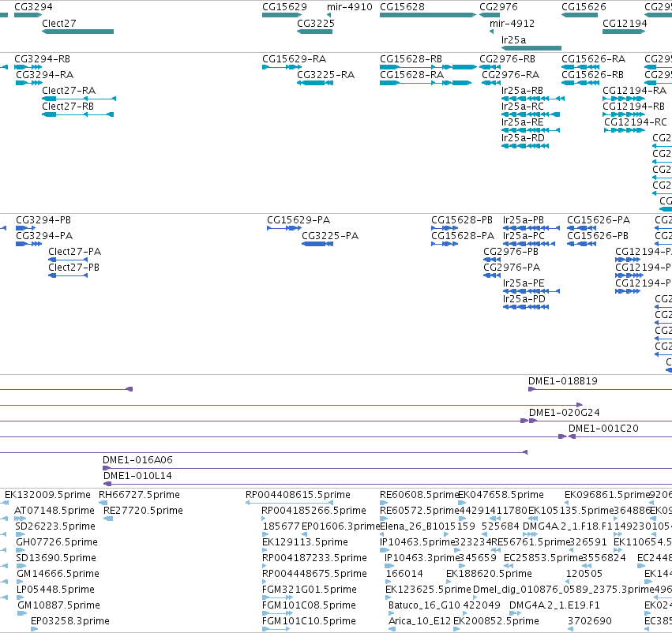
Task: Click the mir-4912 gene label
Action: pos(512,24)
